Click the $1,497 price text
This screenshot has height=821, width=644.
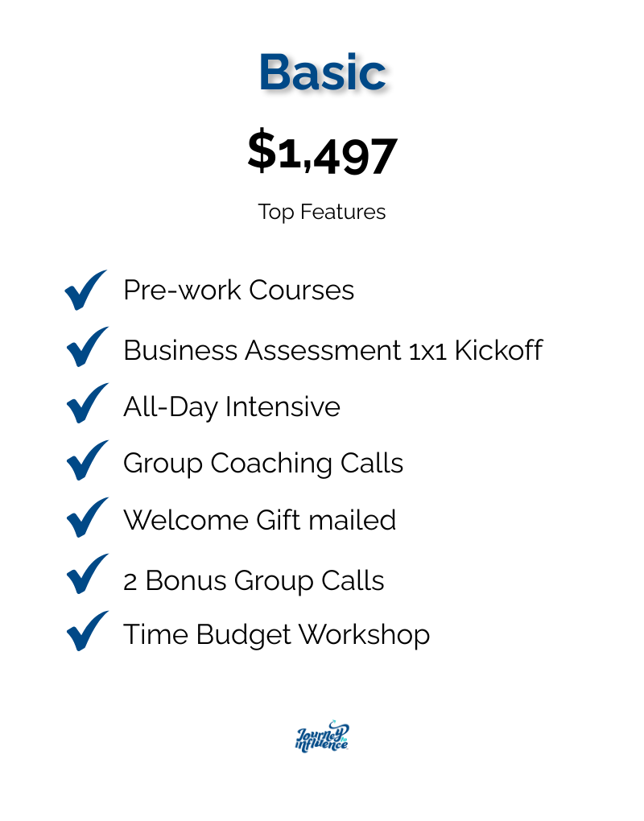[x=323, y=153]
